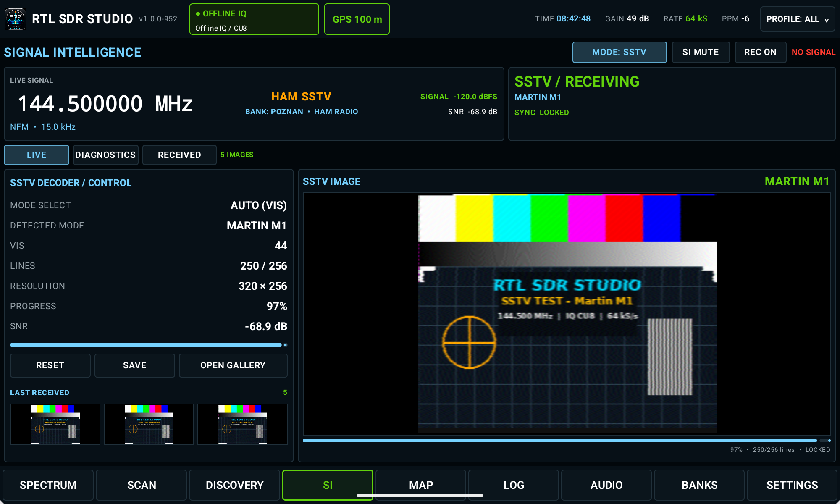Change the AUTO (VIS) mode select value

pos(258,205)
